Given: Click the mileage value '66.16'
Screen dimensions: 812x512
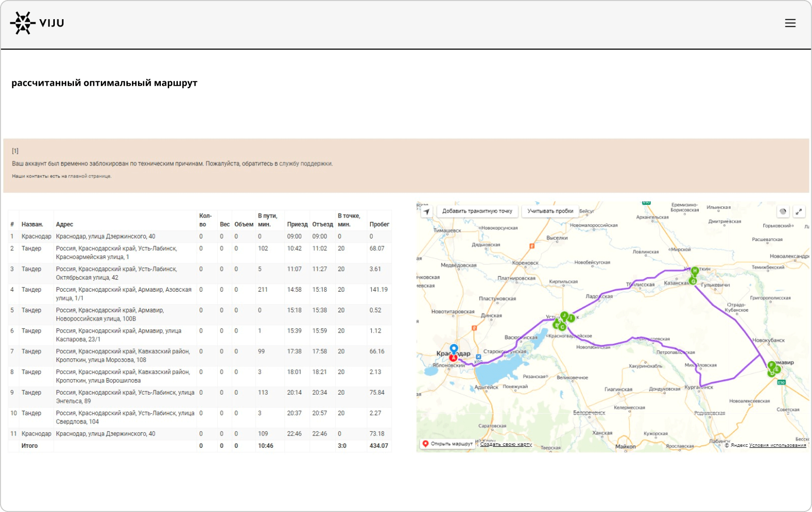Looking at the screenshot, I should [x=377, y=352].
